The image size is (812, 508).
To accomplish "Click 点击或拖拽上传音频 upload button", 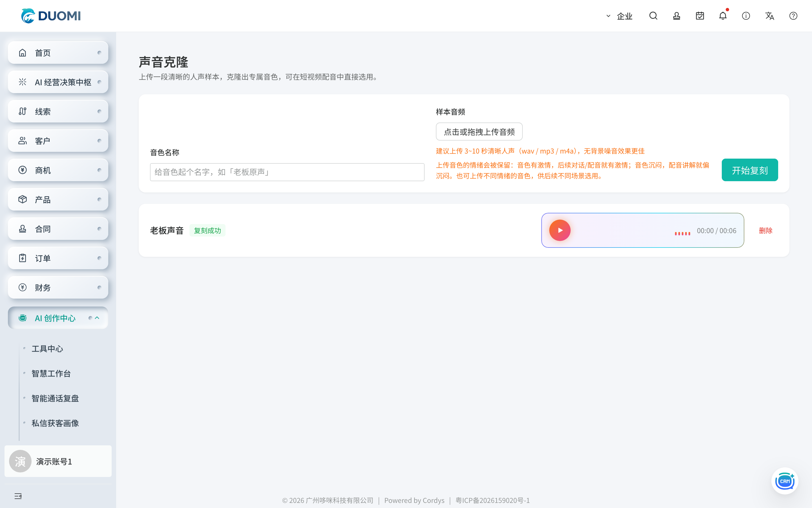I will pos(479,132).
